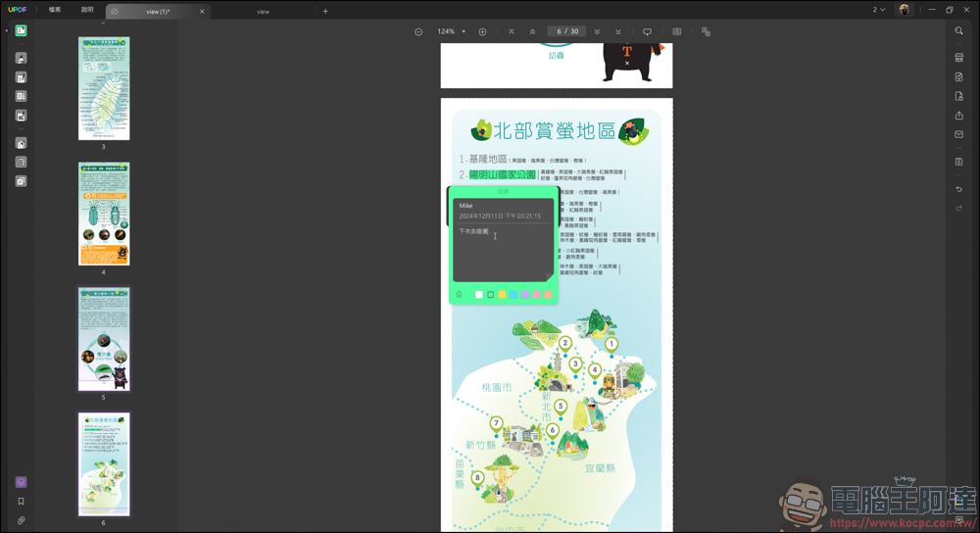Pick the purple note color swatch
The height and width of the screenshot is (533, 980).
(x=525, y=294)
